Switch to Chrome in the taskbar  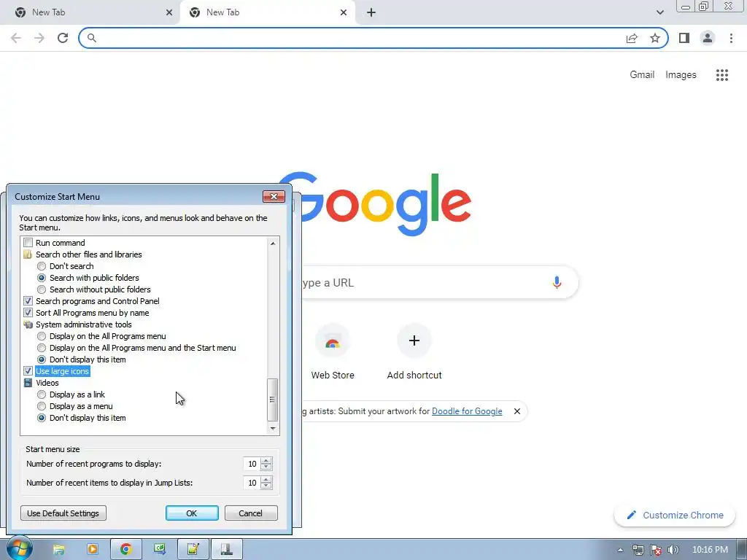point(125,550)
